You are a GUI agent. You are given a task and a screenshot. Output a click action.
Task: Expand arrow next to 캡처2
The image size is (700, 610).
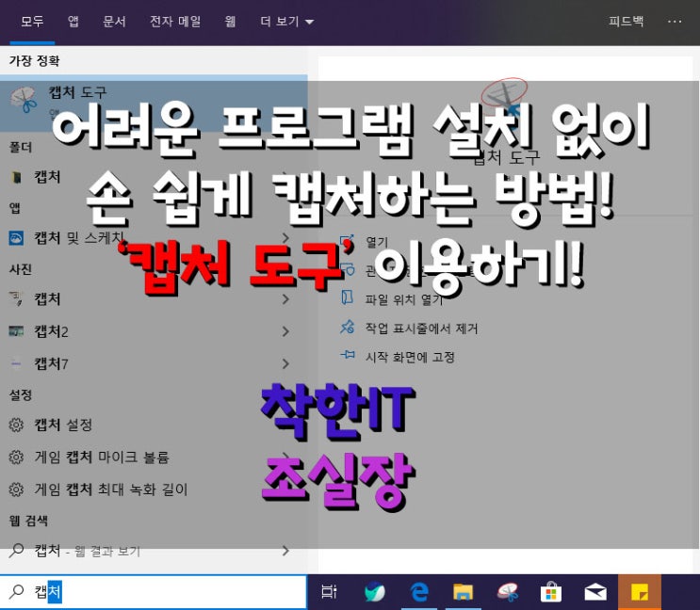285,331
